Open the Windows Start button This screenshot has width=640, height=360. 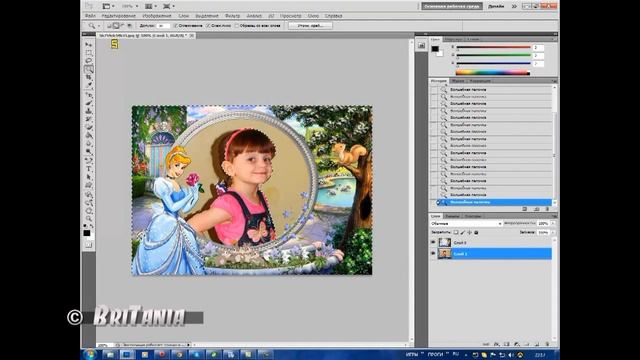coord(90,354)
